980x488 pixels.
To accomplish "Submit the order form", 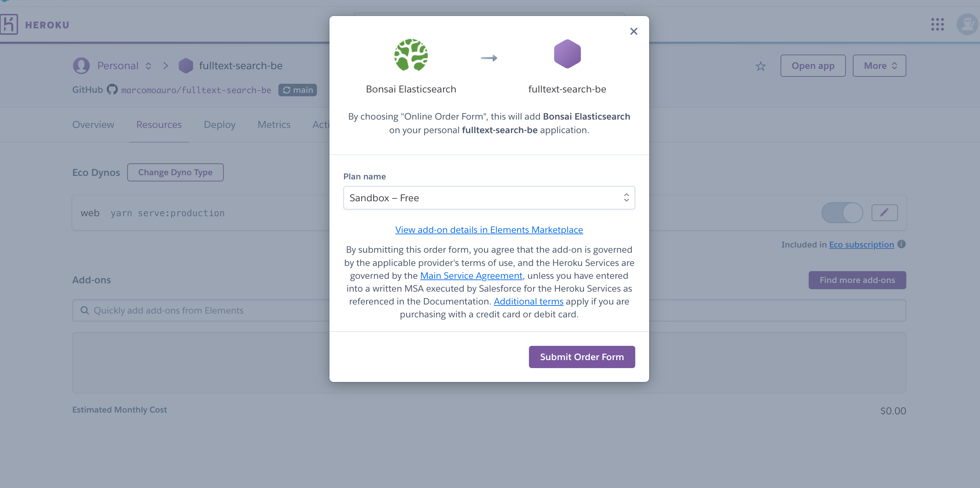I will tap(581, 357).
